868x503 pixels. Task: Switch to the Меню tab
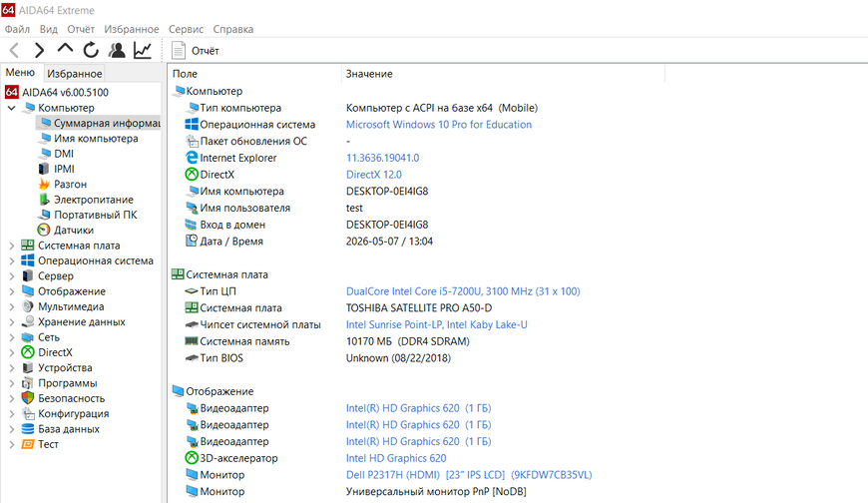21,73
